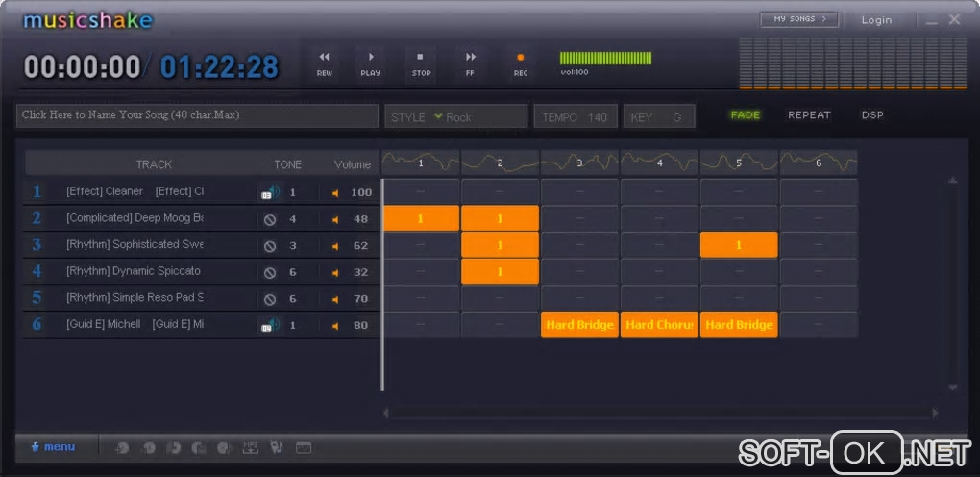
Task: Click the volume speaker icon beside volume 80
Action: click(x=335, y=325)
